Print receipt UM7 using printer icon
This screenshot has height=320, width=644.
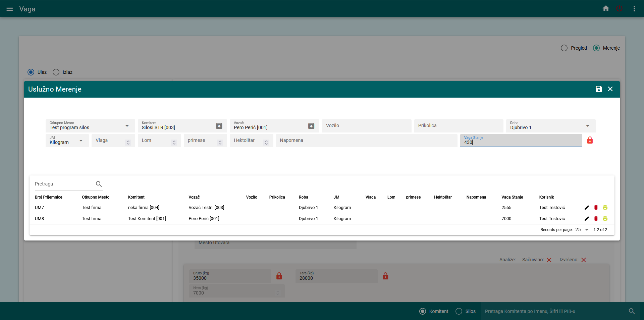605,207
